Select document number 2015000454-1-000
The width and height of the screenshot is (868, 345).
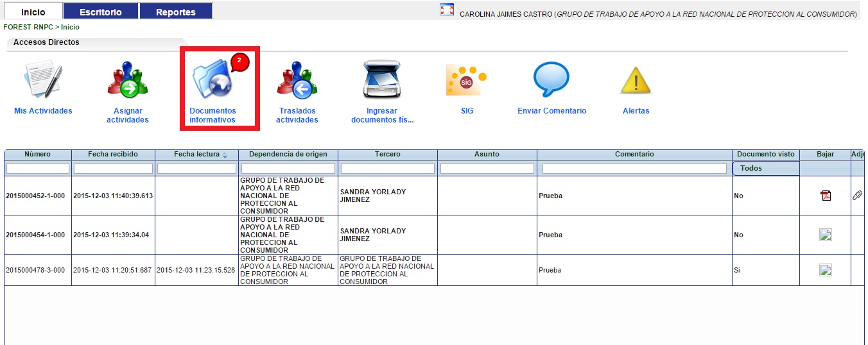(35, 235)
